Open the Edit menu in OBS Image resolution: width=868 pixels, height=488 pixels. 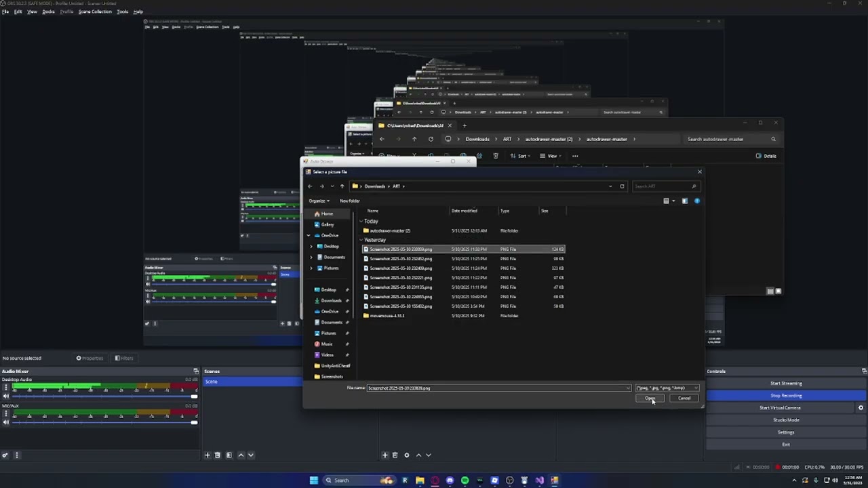[18, 12]
